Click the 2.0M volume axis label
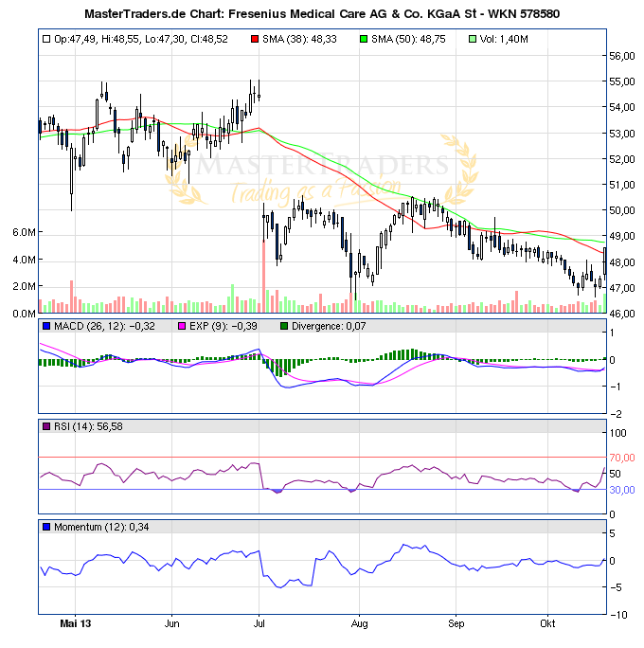This screenshot has width=644, height=648. click(x=24, y=286)
